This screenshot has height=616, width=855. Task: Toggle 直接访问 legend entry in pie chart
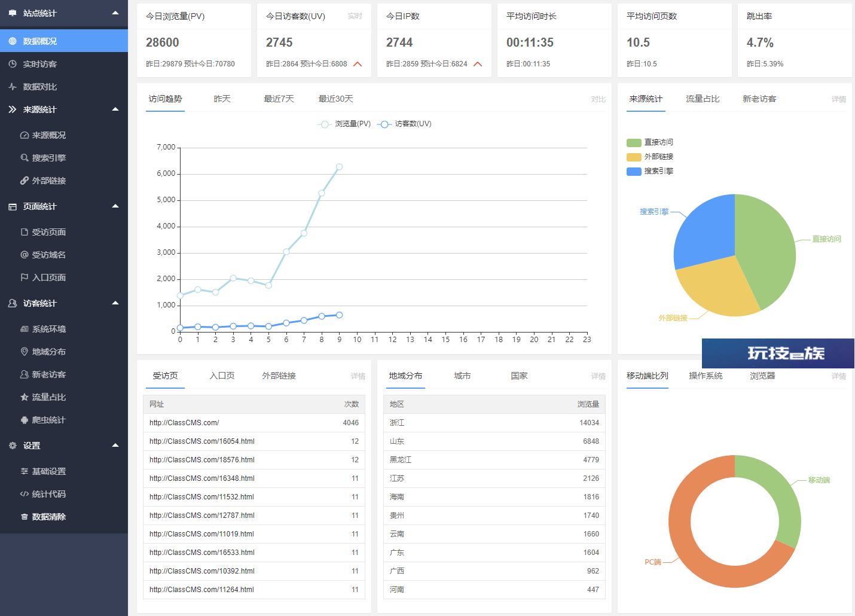(x=650, y=142)
